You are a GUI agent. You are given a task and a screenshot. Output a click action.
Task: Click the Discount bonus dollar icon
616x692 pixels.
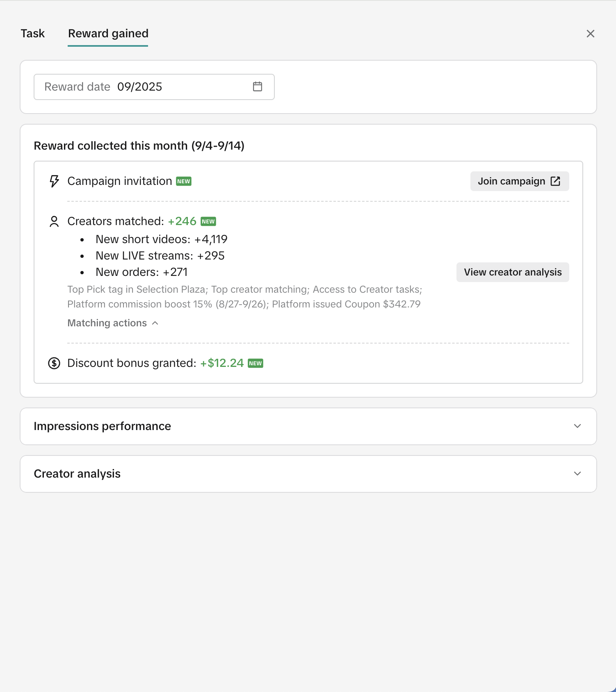54,363
